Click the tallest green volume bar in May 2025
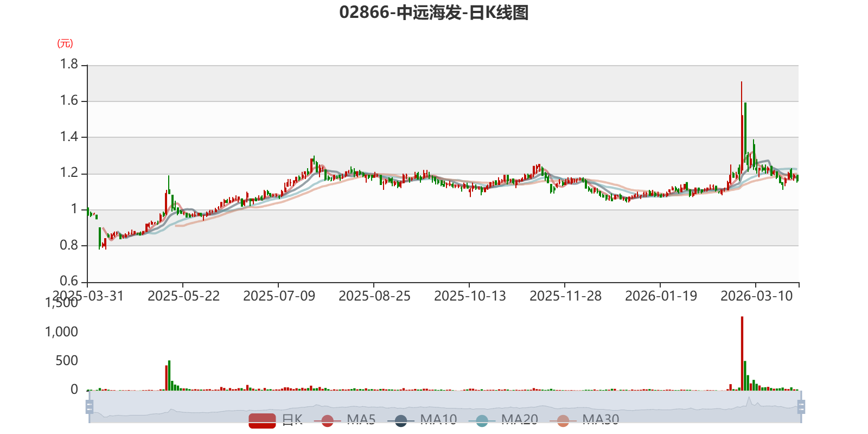868x434 pixels. (x=169, y=375)
